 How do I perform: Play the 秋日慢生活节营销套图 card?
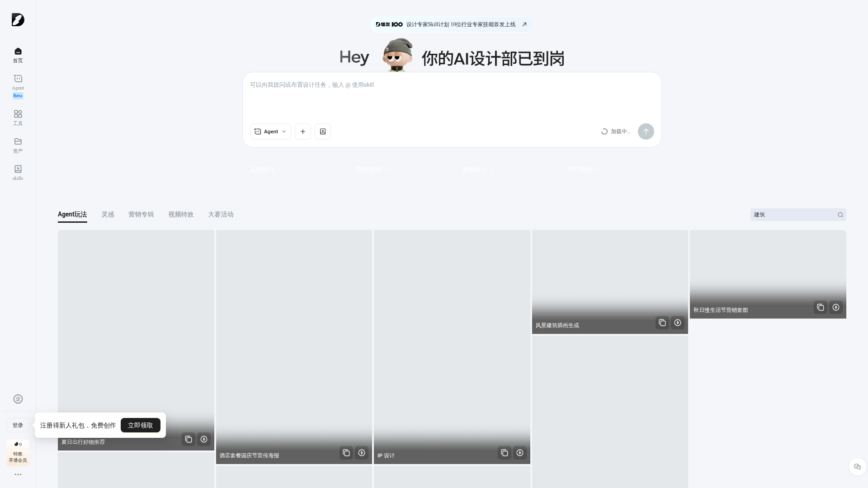click(836, 307)
